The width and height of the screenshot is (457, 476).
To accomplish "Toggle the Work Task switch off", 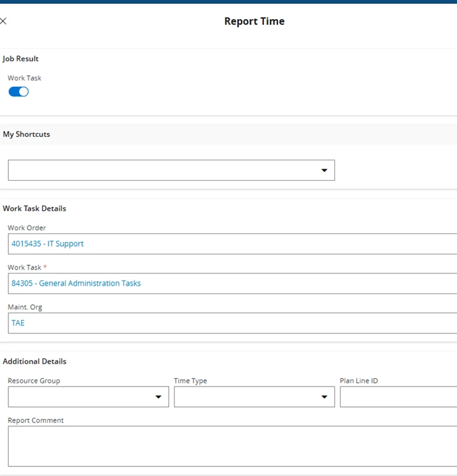I will (19, 92).
